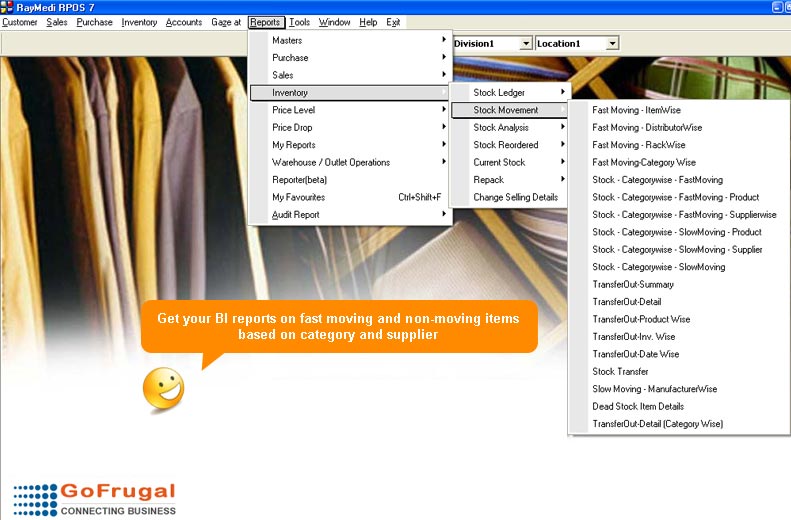Choose TransferOut-Summary report
This screenshot has height=520, width=791.
(x=632, y=284)
